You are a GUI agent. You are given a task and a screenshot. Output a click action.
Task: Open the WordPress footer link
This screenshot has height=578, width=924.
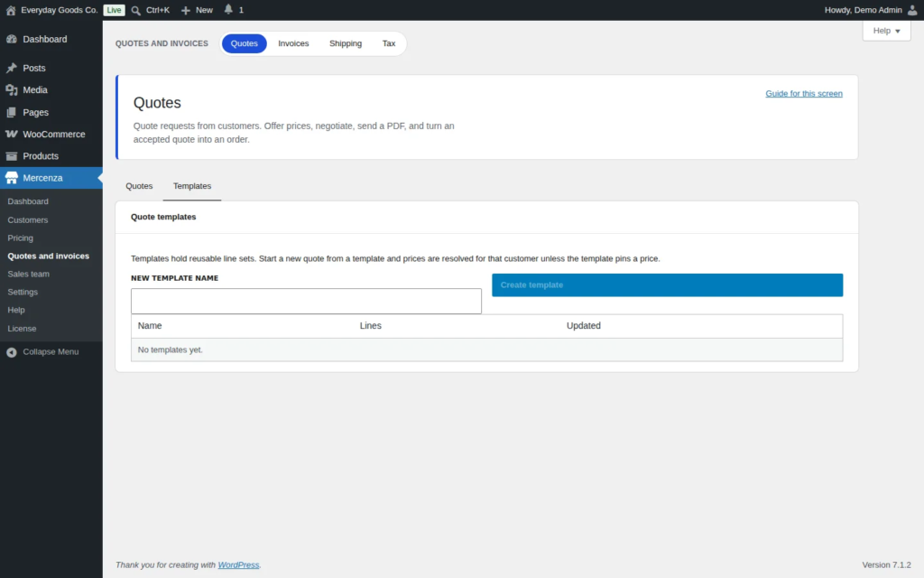[238, 565]
